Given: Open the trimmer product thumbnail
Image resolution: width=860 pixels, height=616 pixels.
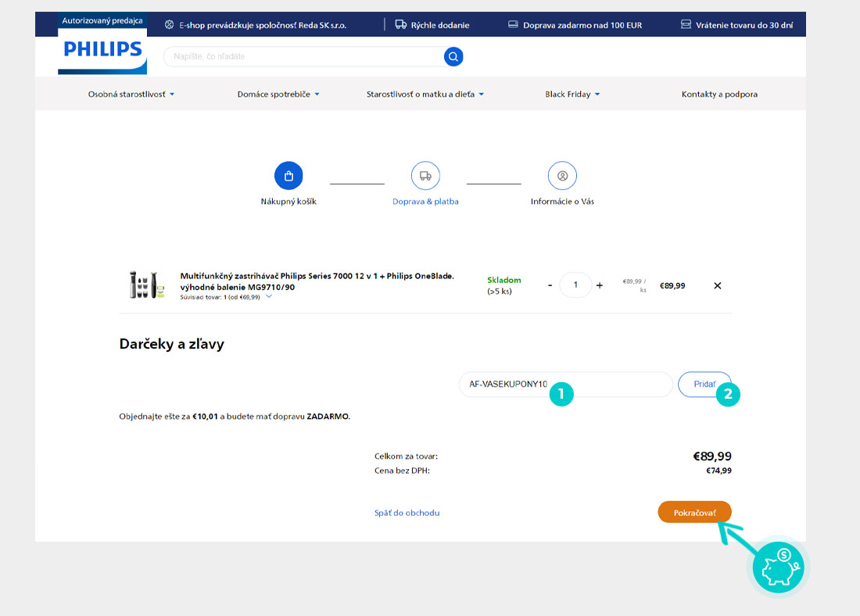Looking at the screenshot, I should click(x=146, y=285).
